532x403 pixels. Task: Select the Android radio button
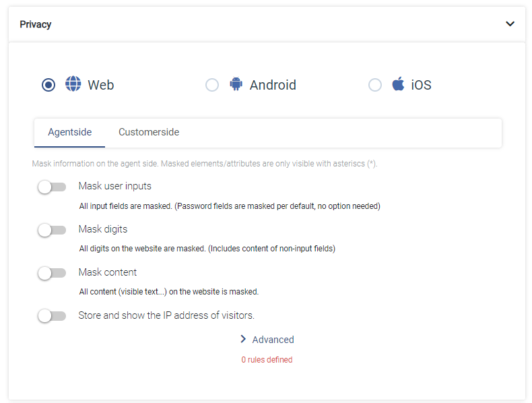click(x=212, y=85)
